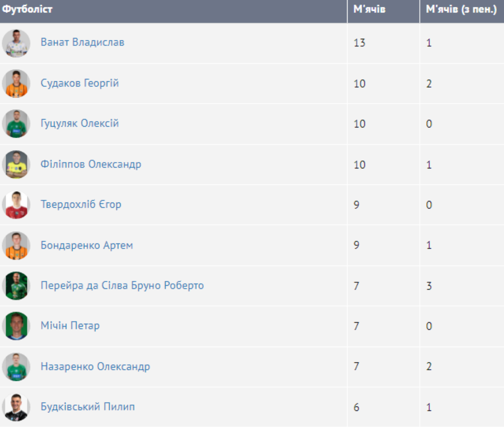Click the Будківський Пилип name link

click(x=88, y=407)
